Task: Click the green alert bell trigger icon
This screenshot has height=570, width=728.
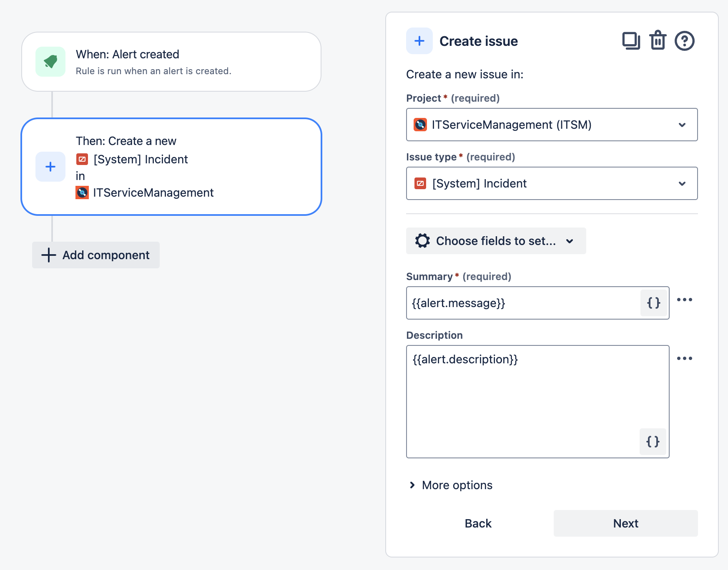Action: click(x=50, y=62)
